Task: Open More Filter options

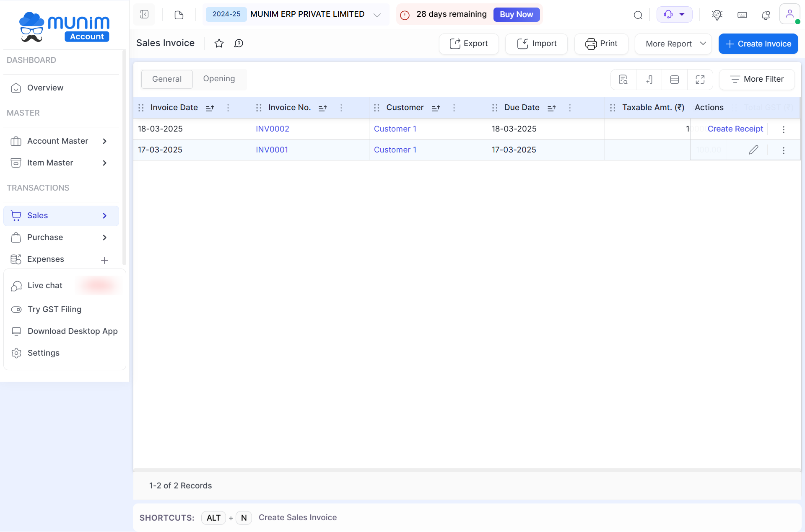Action: [757, 80]
